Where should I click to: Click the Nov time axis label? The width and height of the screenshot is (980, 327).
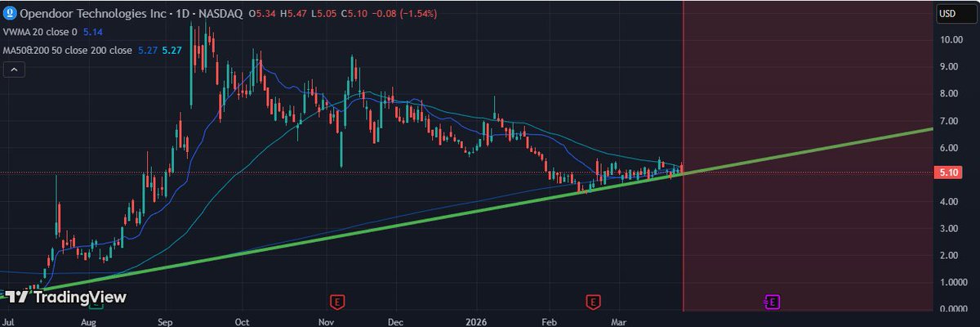[x=326, y=322]
